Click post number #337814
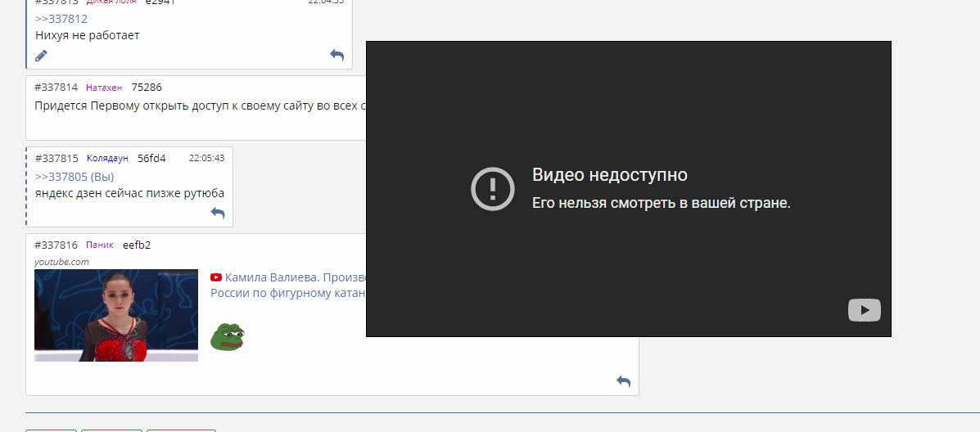 (x=56, y=88)
